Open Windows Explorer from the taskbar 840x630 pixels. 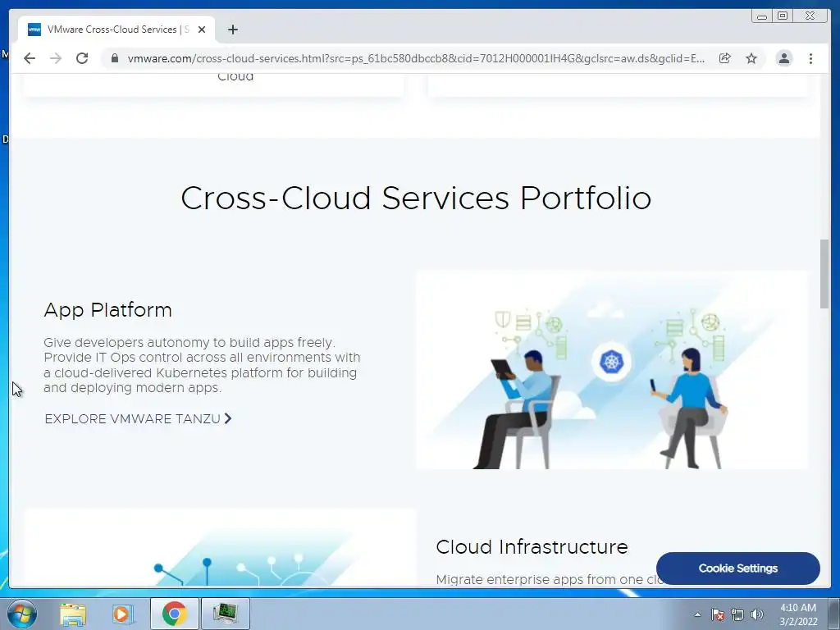coord(73,614)
